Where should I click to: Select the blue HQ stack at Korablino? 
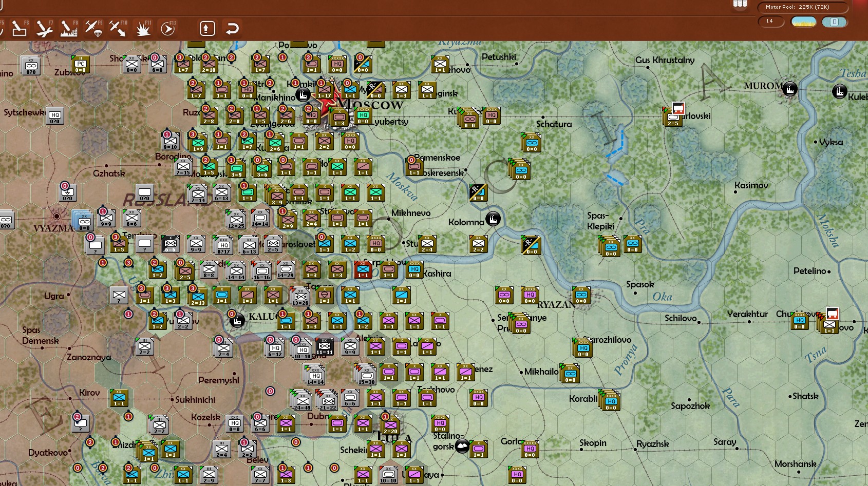coord(610,400)
